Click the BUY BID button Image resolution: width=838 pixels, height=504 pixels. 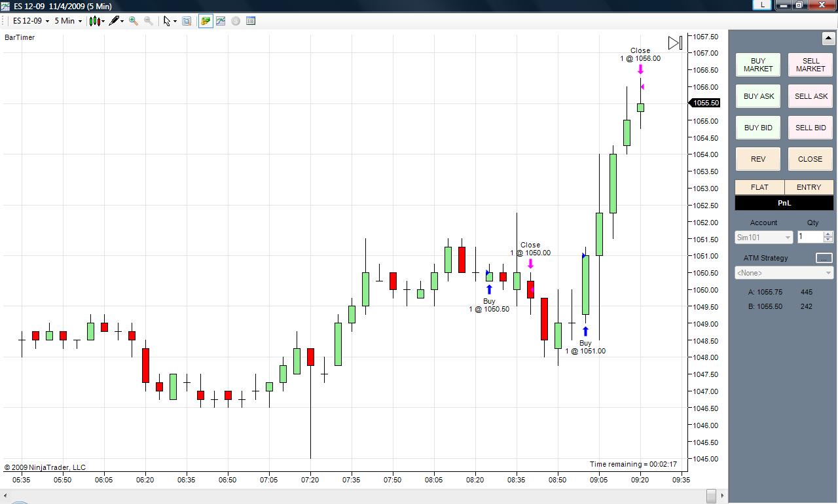click(x=758, y=128)
